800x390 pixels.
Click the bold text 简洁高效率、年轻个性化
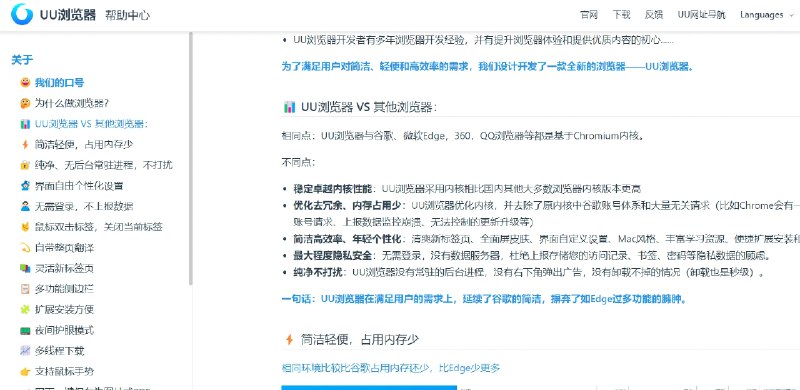(x=347, y=238)
